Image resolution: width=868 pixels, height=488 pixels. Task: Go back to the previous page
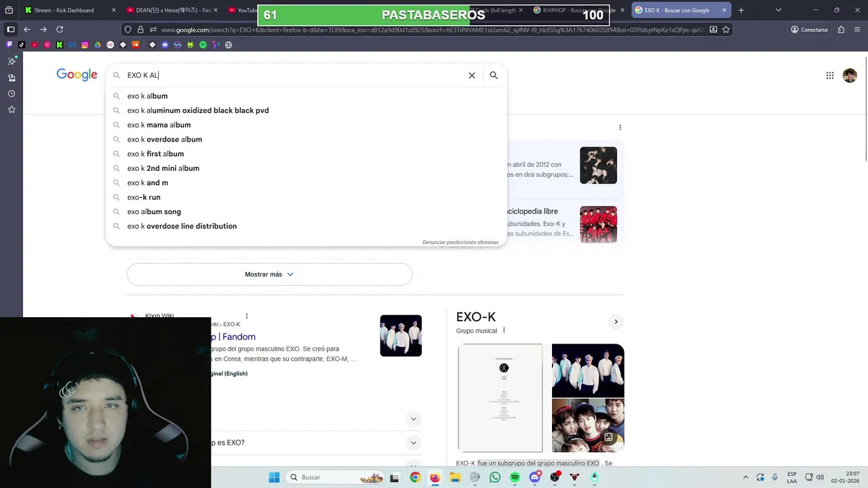pyautogui.click(x=27, y=30)
